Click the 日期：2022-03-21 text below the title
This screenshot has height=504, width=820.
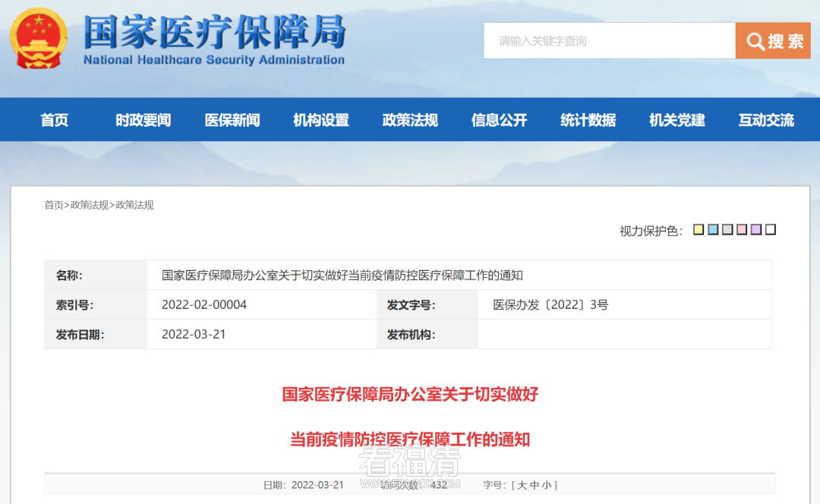303,485
